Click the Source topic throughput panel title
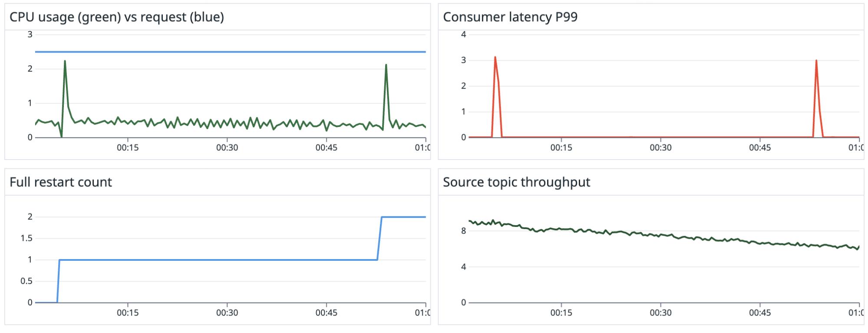 coord(516,182)
